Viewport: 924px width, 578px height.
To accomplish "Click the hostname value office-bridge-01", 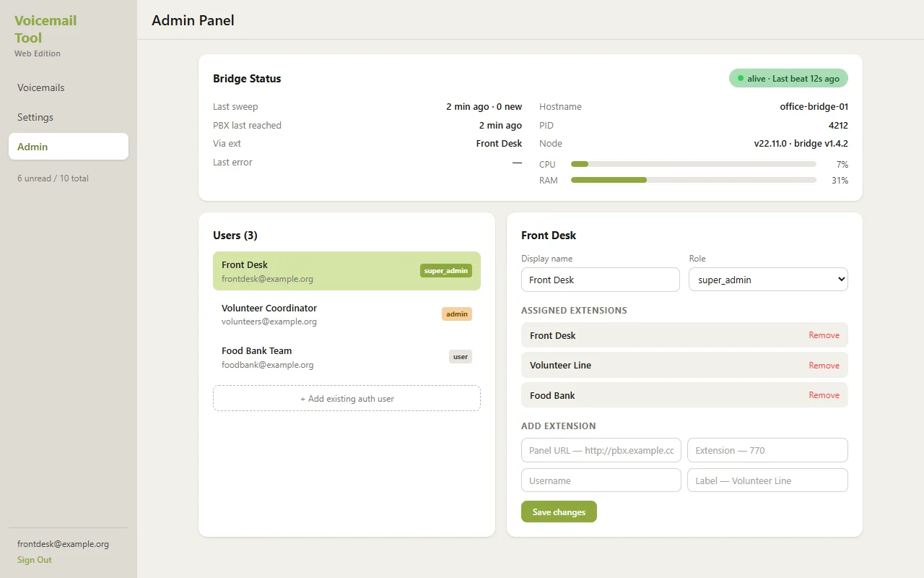I will point(814,107).
